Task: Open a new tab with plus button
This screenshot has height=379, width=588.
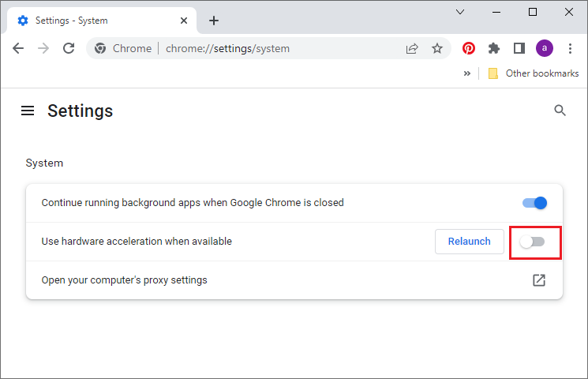Action: [x=214, y=21]
